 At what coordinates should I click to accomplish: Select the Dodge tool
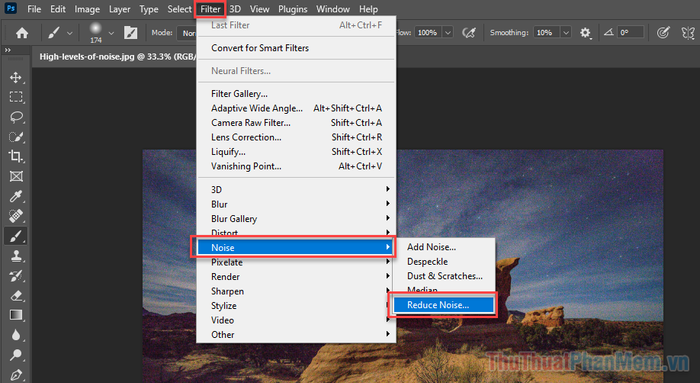pos(16,355)
